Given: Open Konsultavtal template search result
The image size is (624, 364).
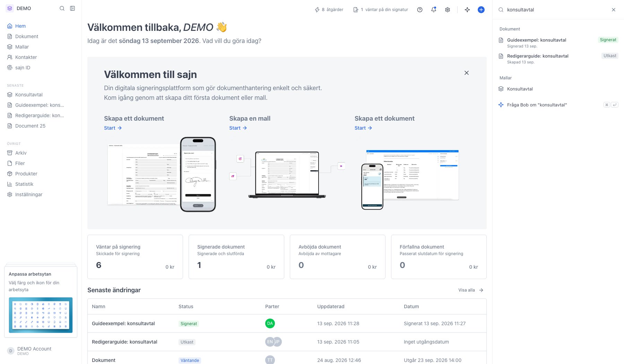Looking at the screenshot, I should tap(558, 89).
